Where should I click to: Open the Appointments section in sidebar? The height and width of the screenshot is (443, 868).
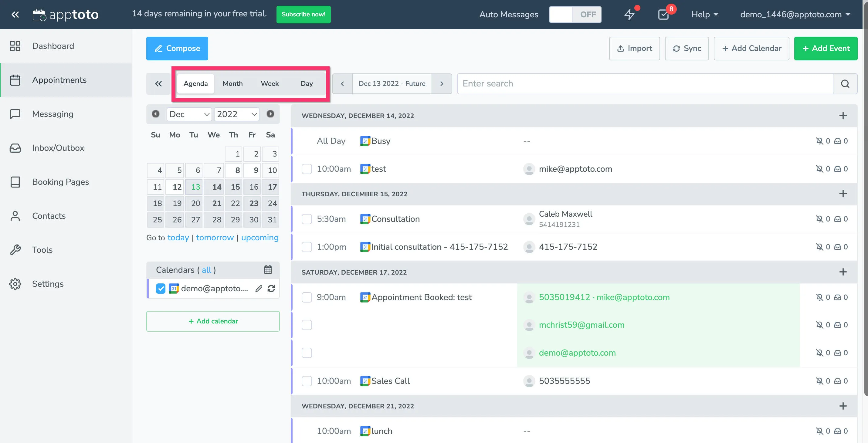[x=59, y=80]
